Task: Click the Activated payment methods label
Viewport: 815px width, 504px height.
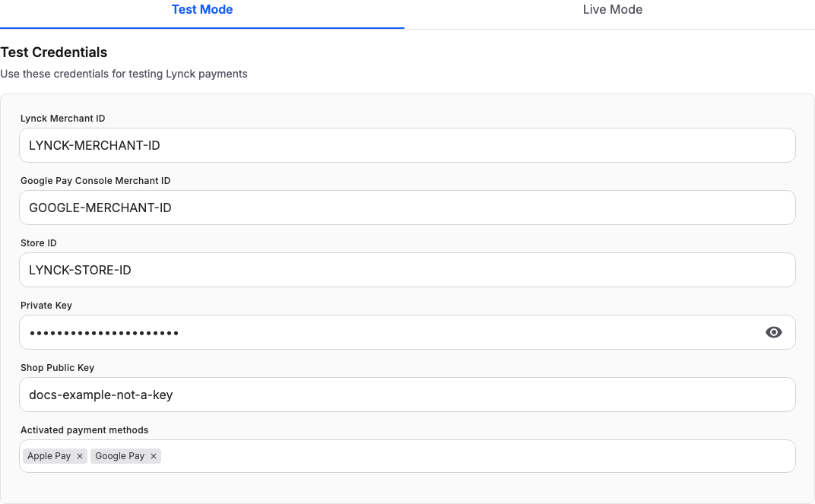Action: coord(84,430)
